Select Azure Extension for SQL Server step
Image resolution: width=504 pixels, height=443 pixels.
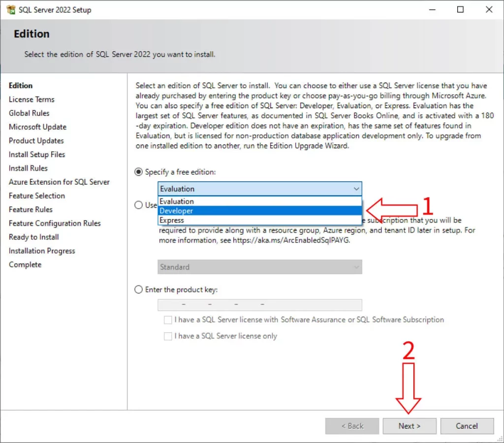(x=59, y=182)
